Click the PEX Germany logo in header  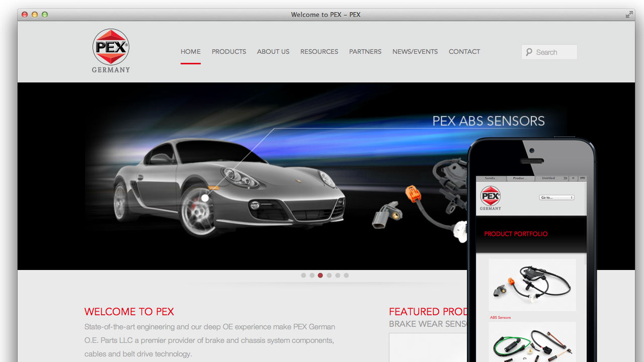[111, 50]
